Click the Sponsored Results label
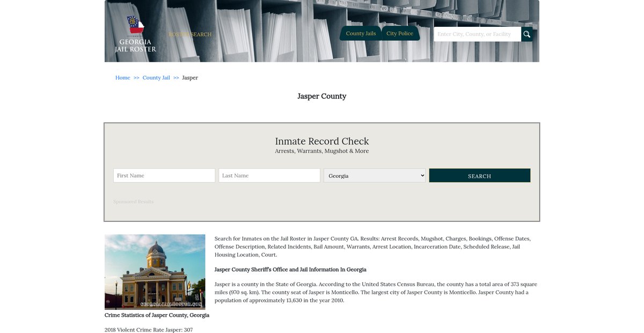 click(133, 202)
